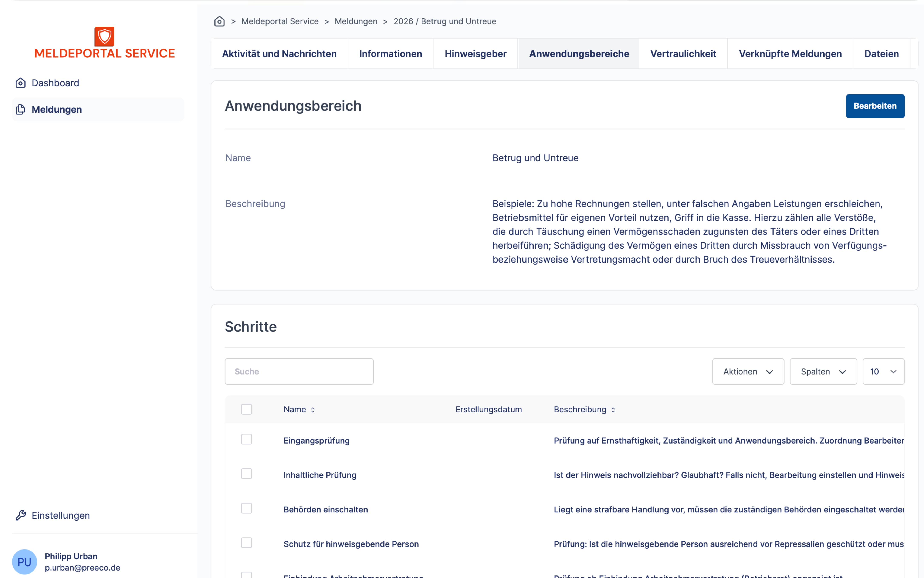Click the PU user avatar
This screenshot has width=924, height=578.
tap(24, 562)
